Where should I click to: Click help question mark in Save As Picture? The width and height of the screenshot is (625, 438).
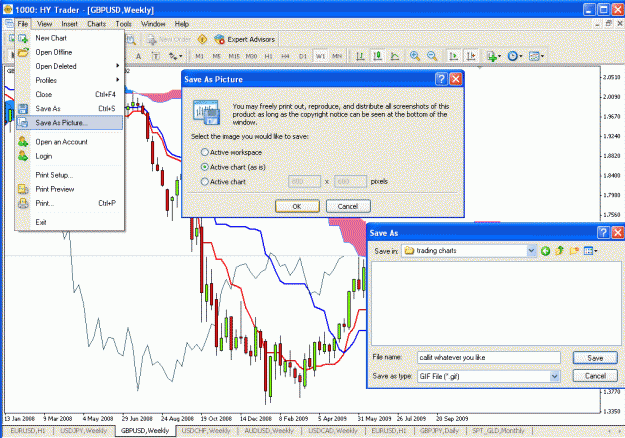pos(441,79)
